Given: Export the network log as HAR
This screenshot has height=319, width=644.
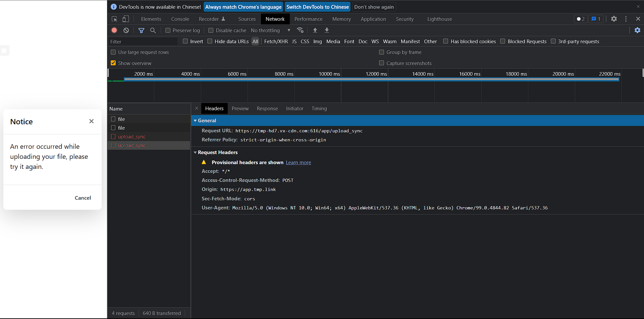Looking at the screenshot, I should pos(326,30).
